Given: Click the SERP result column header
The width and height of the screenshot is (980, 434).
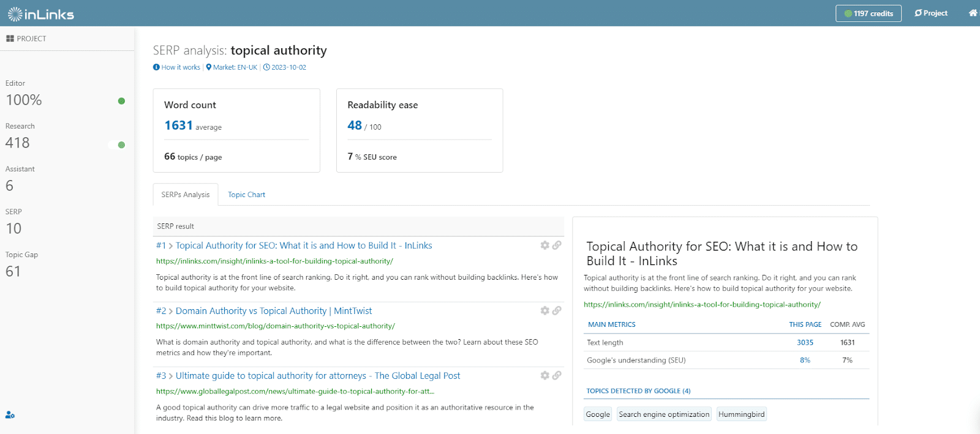Looking at the screenshot, I should tap(175, 226).
